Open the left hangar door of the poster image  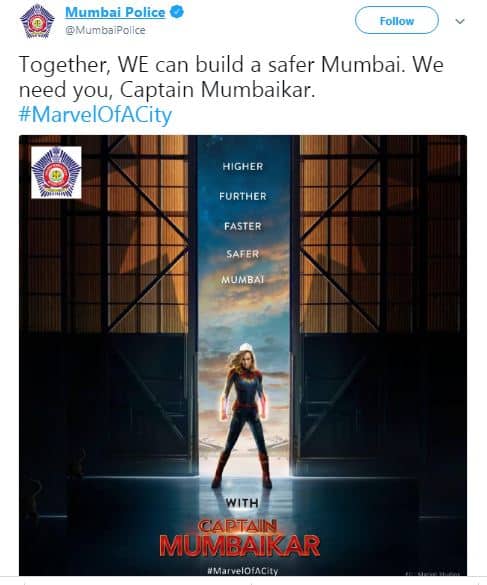click(x=108, y=306)
